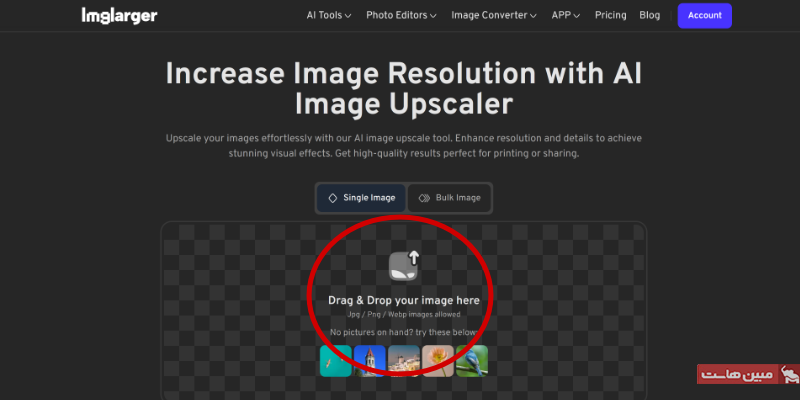Open the Image Converter dropdown
The image size is (800, 400).
[494, 15]
